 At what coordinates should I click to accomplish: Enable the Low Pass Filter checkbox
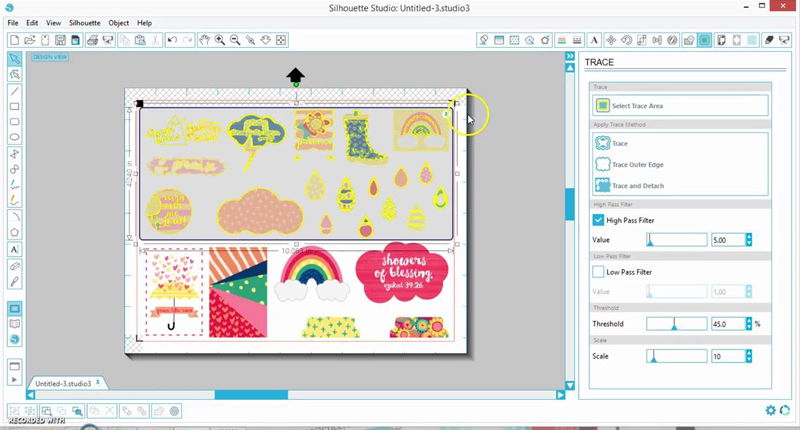coord(598,272)
